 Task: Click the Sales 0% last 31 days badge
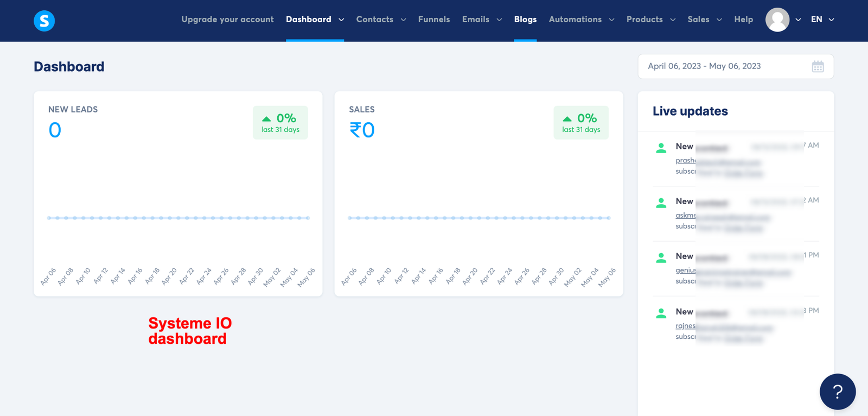[581, 123]
